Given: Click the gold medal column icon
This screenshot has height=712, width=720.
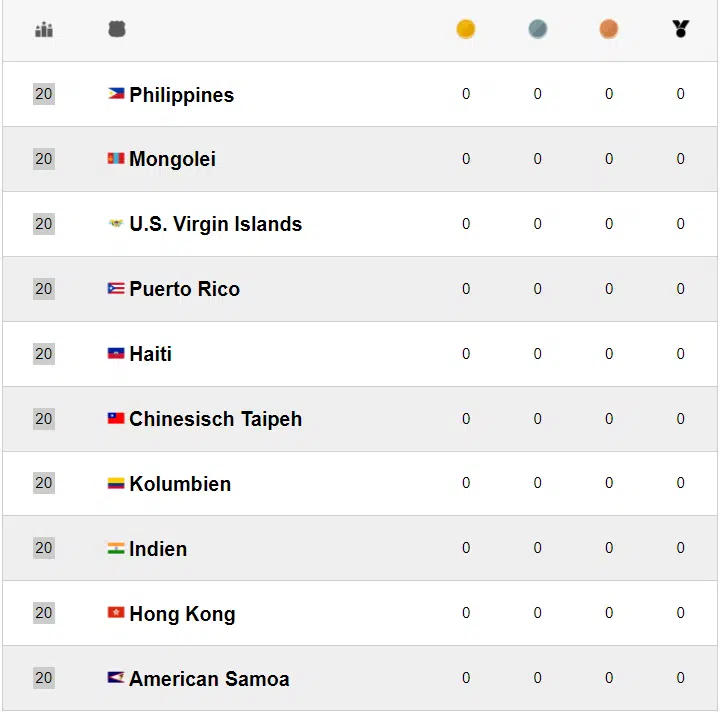Looking at the screenshot, I should tap(466, 29).
